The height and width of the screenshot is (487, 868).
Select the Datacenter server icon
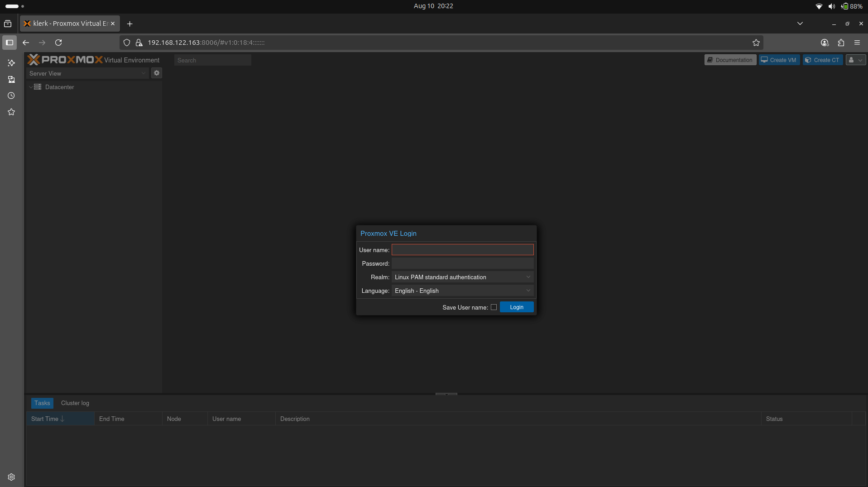coord(38,87)
